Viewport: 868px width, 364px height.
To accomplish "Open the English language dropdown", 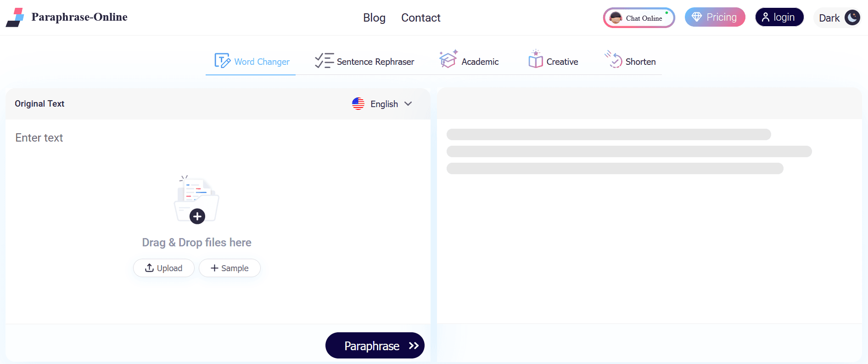I will [x=384, y=104].
